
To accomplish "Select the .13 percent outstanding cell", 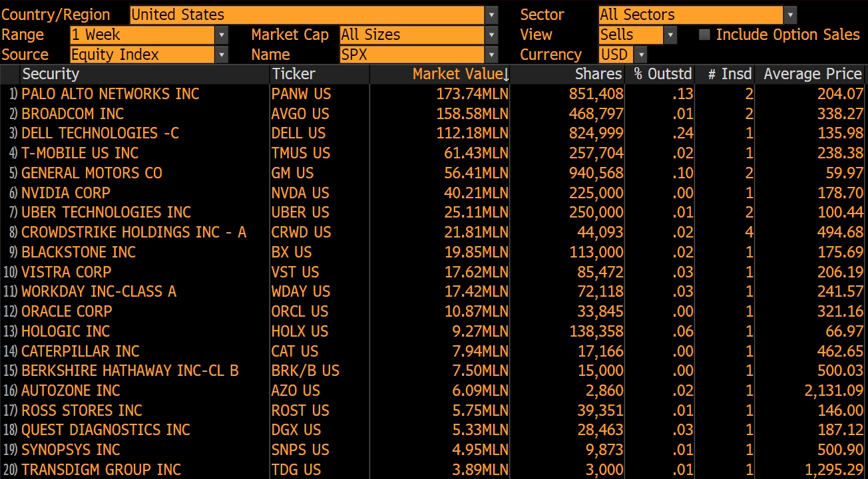I will click(x=683, y=94).
